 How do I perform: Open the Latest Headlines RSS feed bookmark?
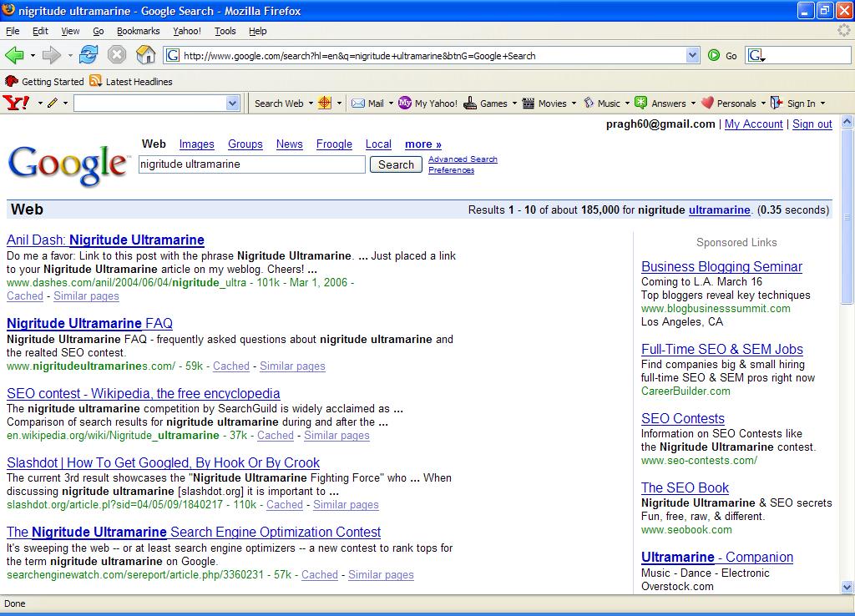[x=131, y=82]
